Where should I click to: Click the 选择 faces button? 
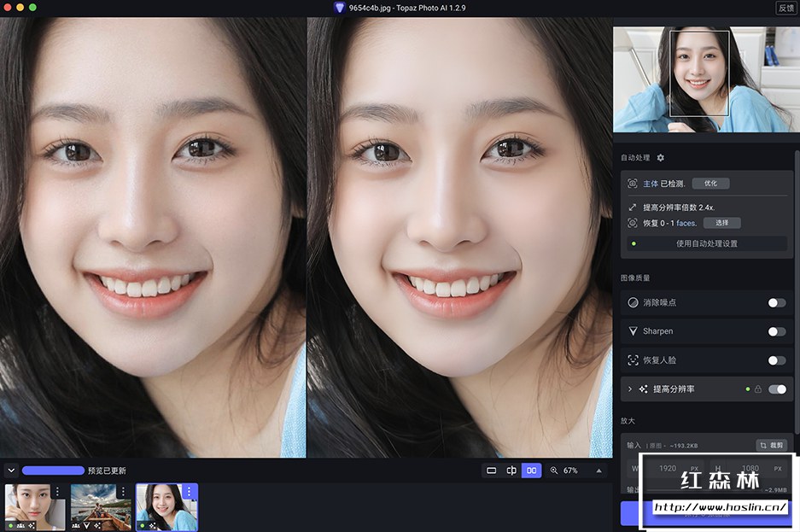[722, 223]
